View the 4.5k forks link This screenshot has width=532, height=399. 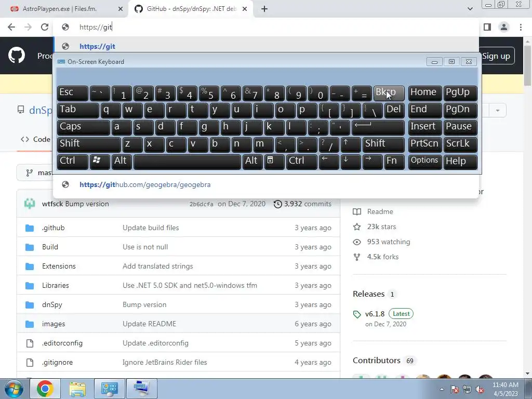click(376, 257)
